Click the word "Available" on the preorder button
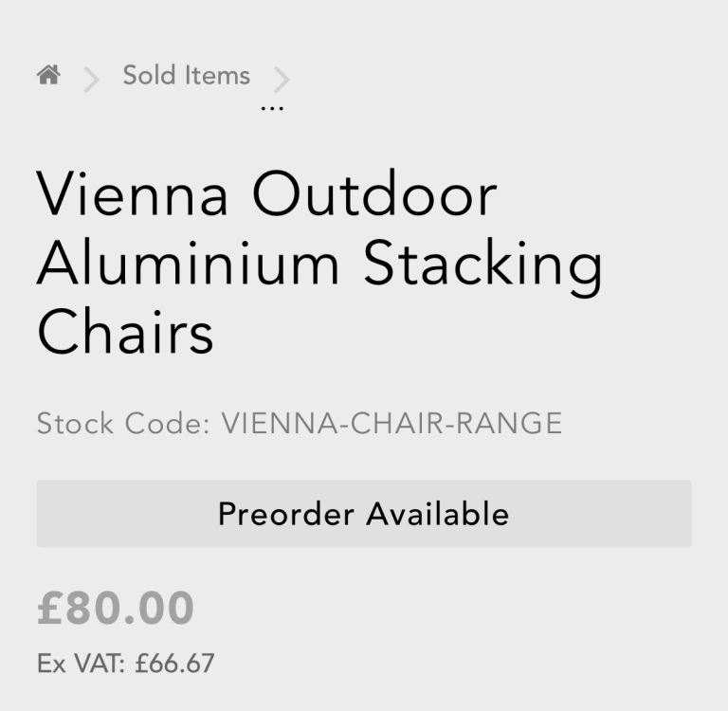Image resolution: width=728 pixels, height=711 pixels. click(x=438, y=514)
